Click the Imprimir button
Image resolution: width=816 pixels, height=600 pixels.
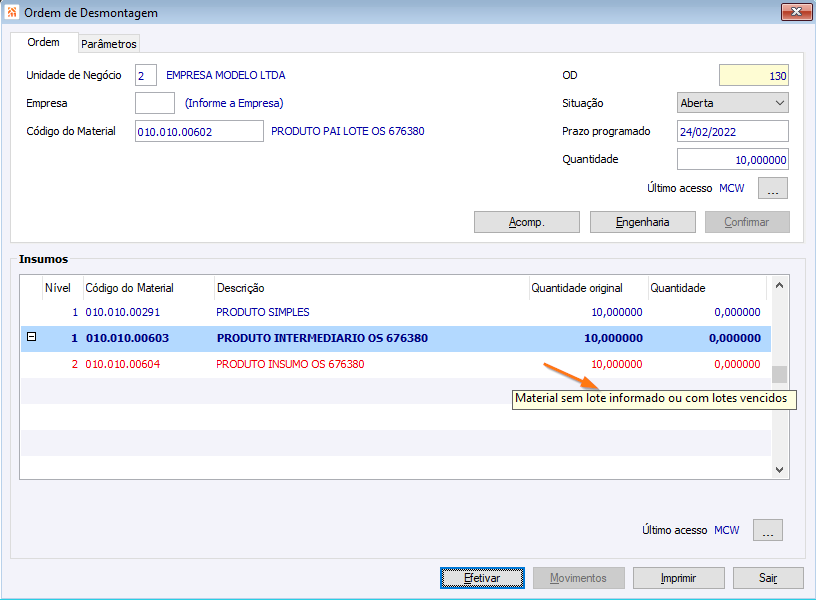tap(678, 578)
